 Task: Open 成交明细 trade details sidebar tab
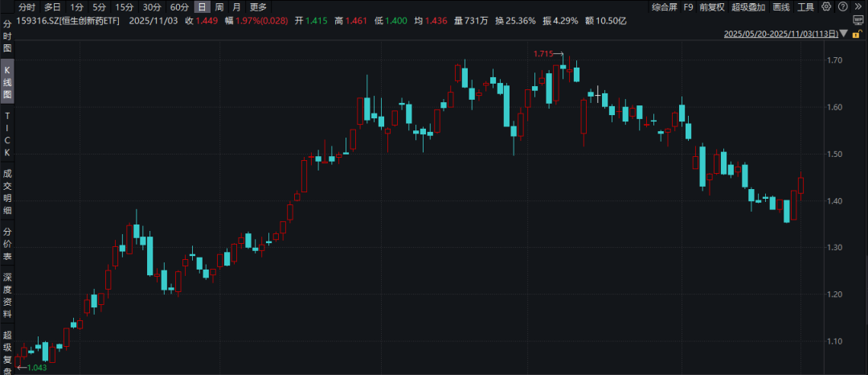[7, 192]
